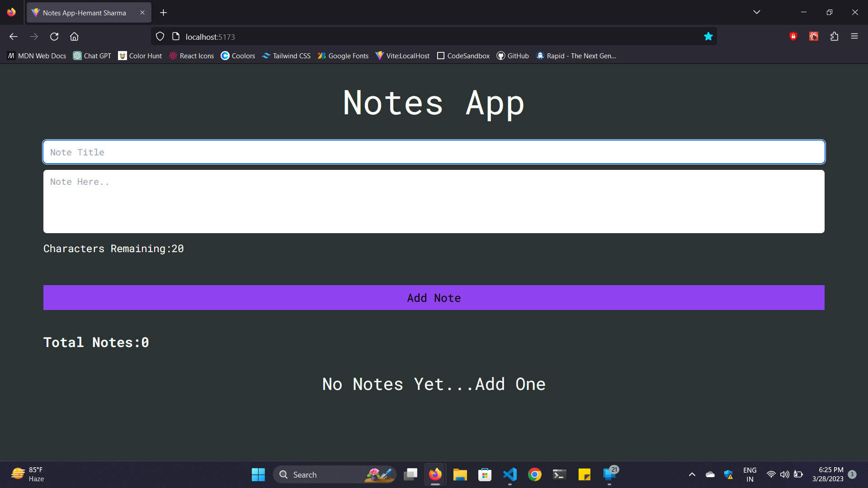Open Sticky Notes from the taskbar
The image size is (868, 488).
coord(585,474)
